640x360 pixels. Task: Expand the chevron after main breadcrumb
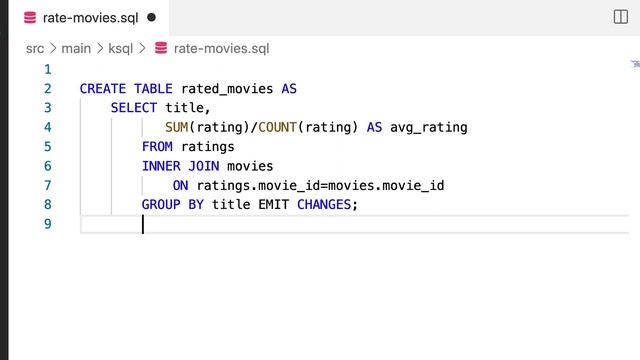[100, 49]
